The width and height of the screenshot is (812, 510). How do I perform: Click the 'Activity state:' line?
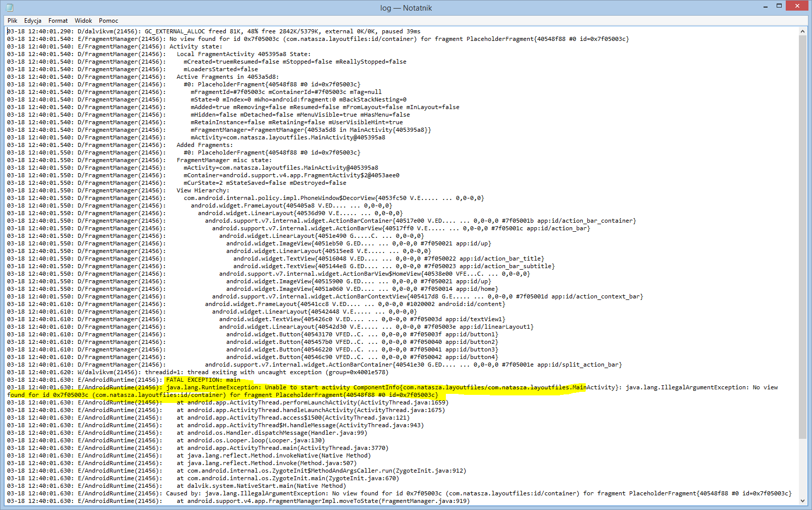(115, 46)
